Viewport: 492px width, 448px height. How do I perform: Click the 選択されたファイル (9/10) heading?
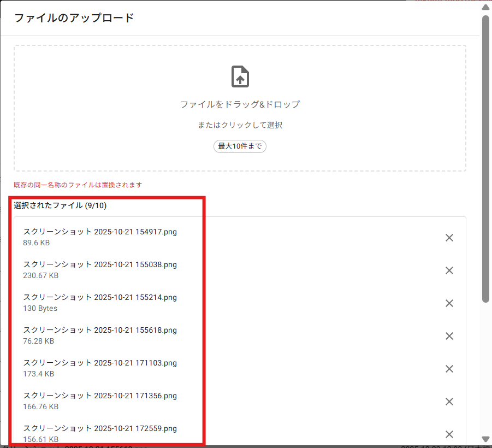(x=60, y=205)
